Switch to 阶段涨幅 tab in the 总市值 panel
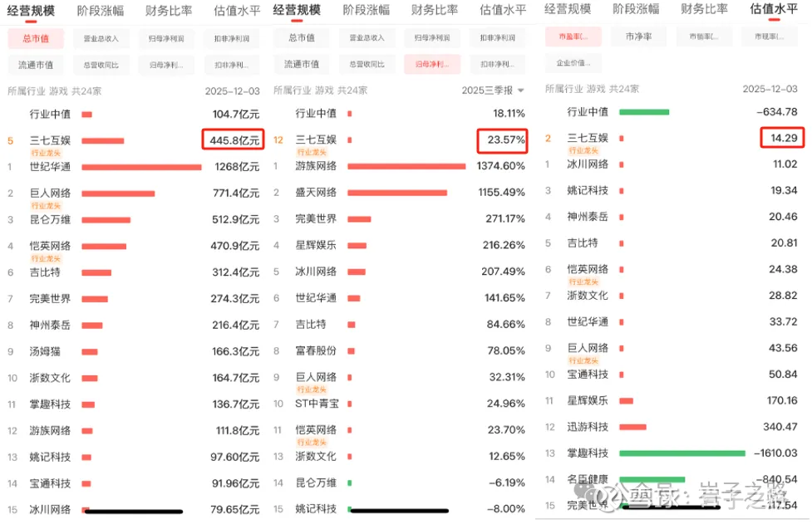This screenshot has width=812, height=524. 101,10
